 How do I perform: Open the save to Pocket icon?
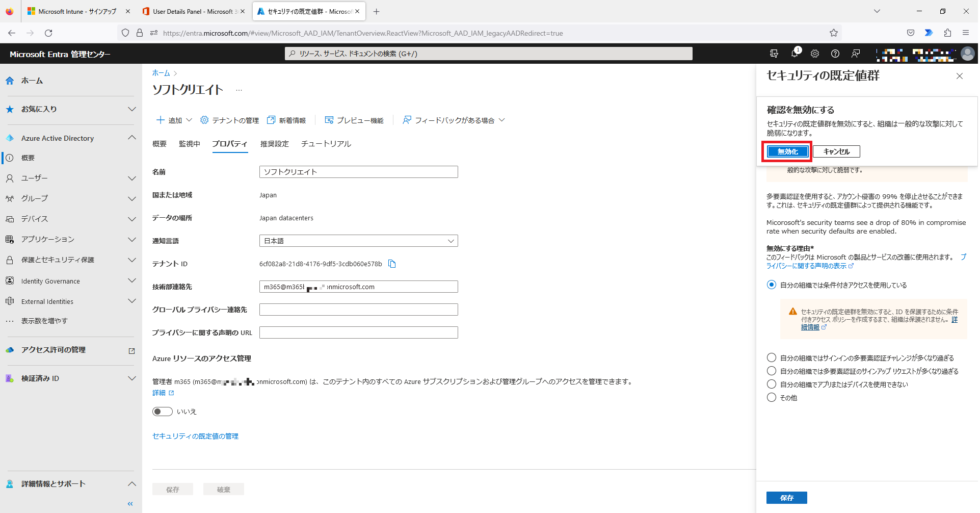click(x=911, y=33)
